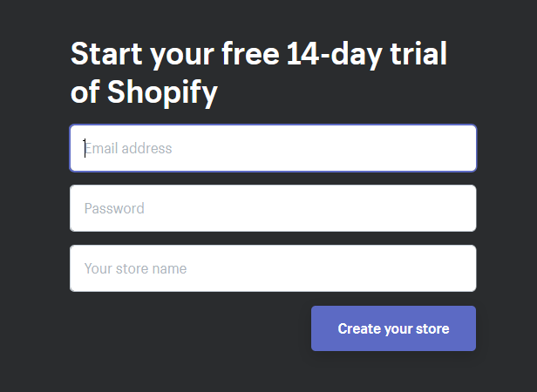This screenshot has height=392, width=537.
Task: Click the Email address input field
Action: 273,148
